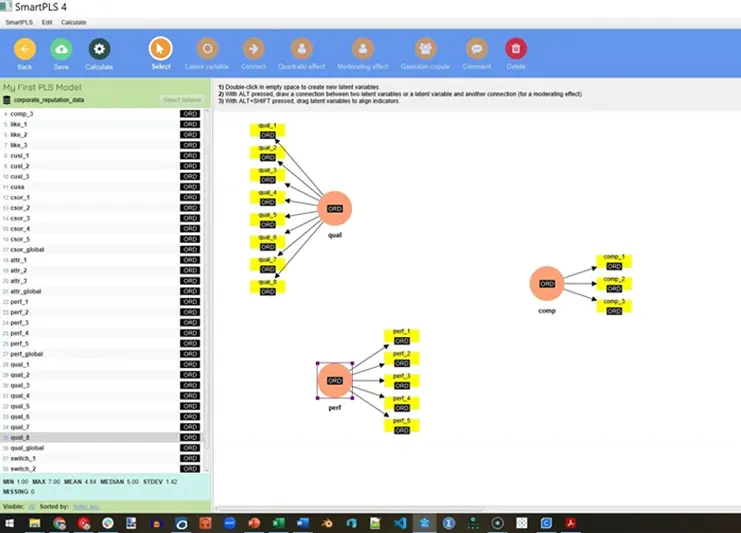Image resolution: width=741 pixels, height=533 pixels.
Task: Click the My First PLS Model title
Action: pos(42,87)
